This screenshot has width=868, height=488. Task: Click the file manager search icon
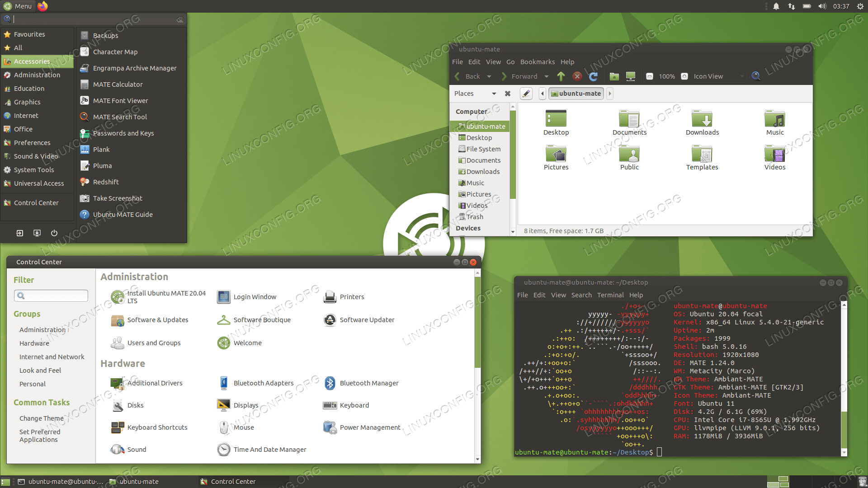[756, 76]
